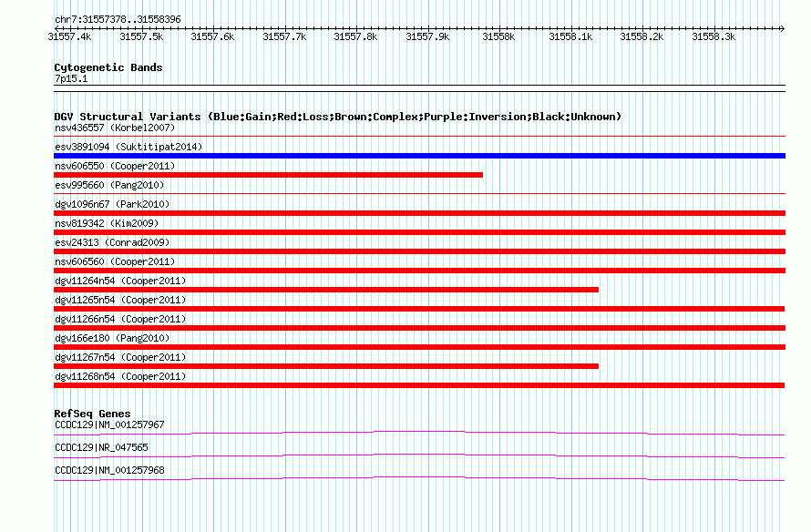
Task: Click the red nsv606550 loss bar
Action: 269,175
